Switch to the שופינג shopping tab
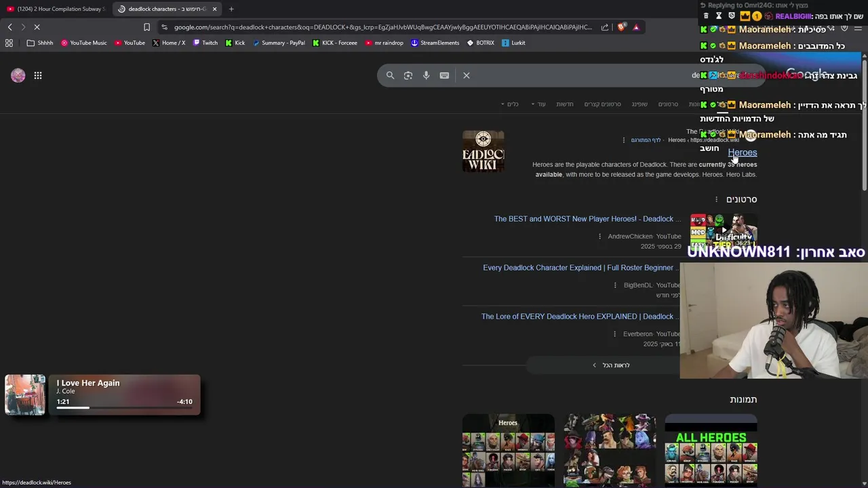868x488 pixels. [639, 104]
